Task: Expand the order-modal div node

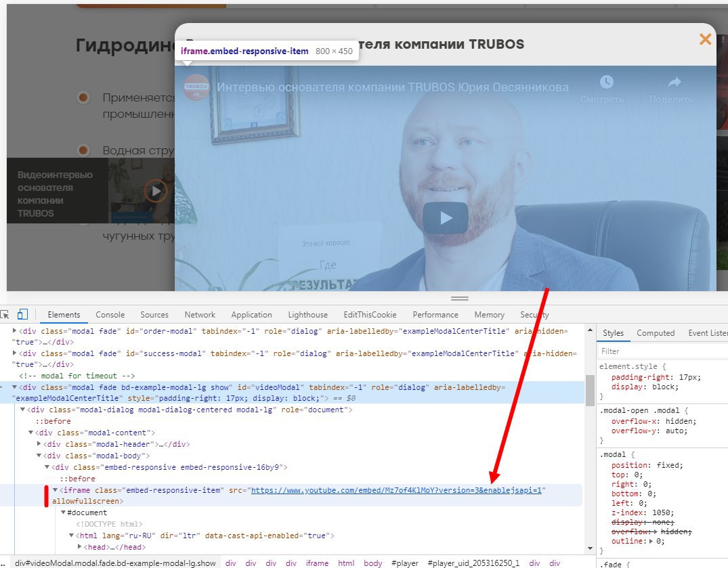Action: coord(14,331)
